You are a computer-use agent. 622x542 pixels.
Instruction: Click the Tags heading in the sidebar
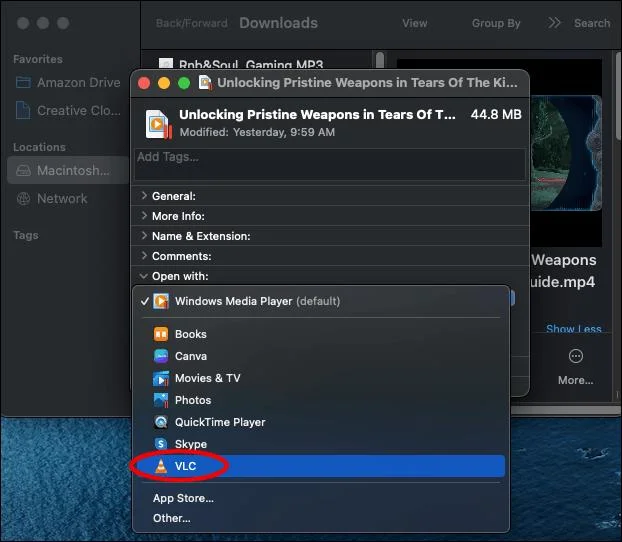(x=26, y=235)
